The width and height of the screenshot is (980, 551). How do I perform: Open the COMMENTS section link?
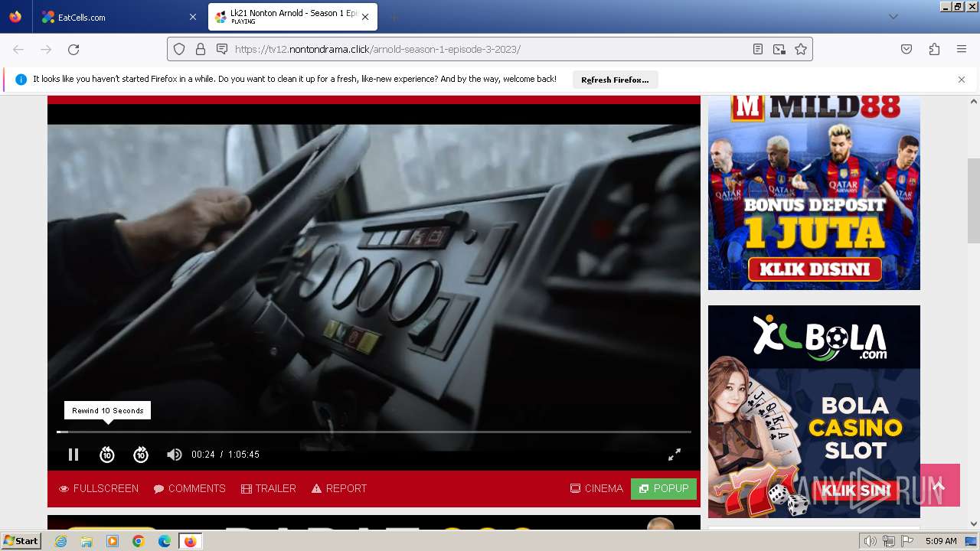point(189,488)
